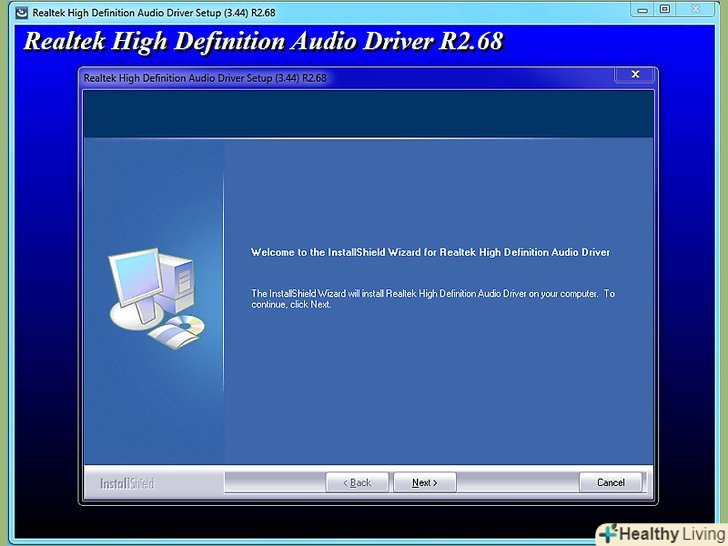Click the Welcome to InstallShield Wizard heading
This screenshot has height=546, width=728.
pos(430,253)
